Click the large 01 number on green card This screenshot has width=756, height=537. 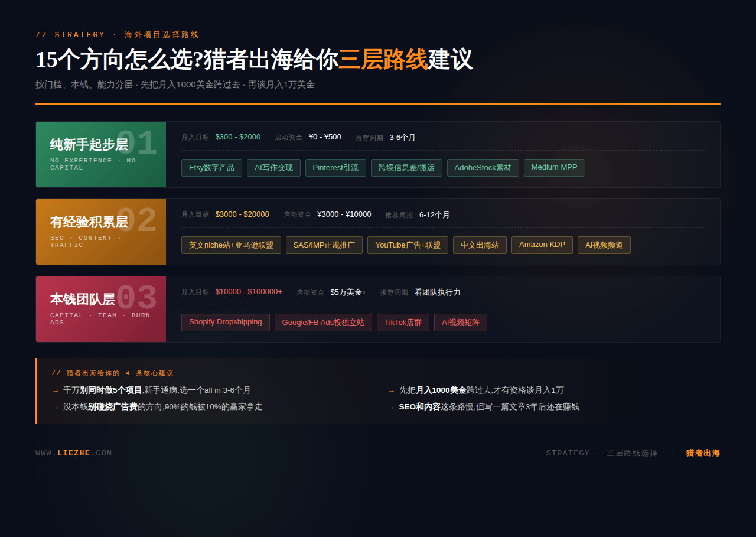[136, 144]
